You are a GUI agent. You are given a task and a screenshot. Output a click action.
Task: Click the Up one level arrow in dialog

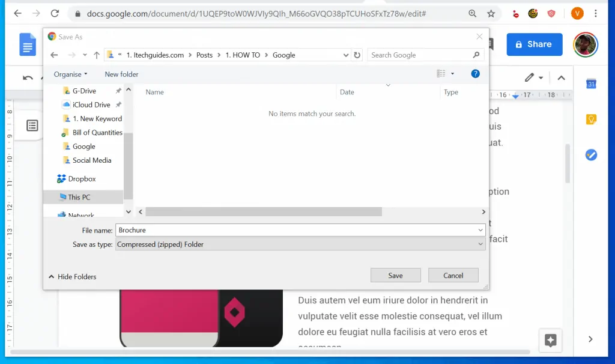coord(97,55)
